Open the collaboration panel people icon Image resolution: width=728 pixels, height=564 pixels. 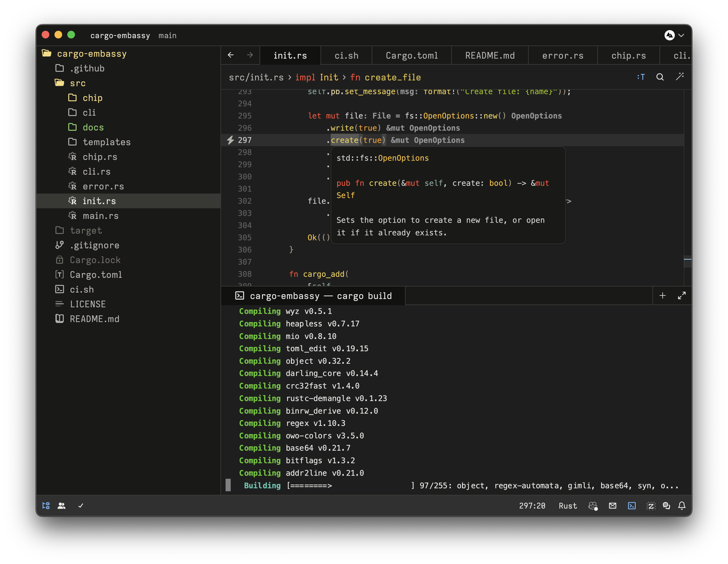coord(61,506)
